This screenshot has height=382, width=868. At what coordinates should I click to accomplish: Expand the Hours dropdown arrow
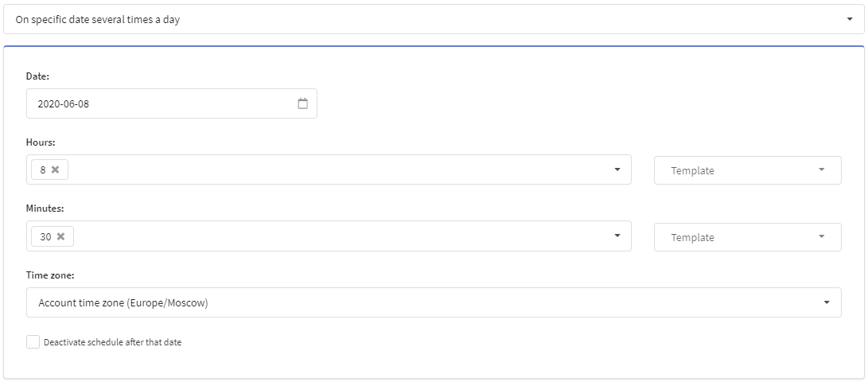tap(618, 170)
